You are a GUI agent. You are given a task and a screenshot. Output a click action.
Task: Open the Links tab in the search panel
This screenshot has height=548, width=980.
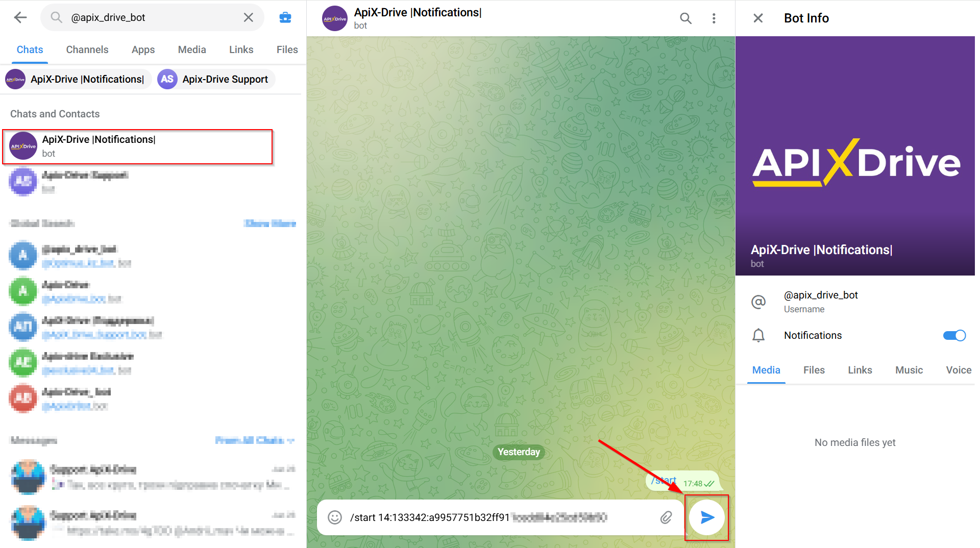click(x=241, y=49)
